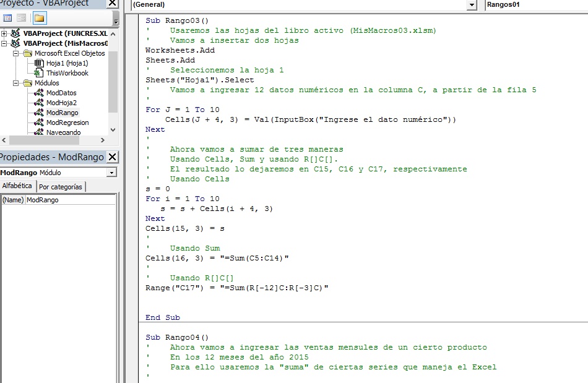Click the Sub Rango03() line
This screenshot has height=383, width=588.
177,20
